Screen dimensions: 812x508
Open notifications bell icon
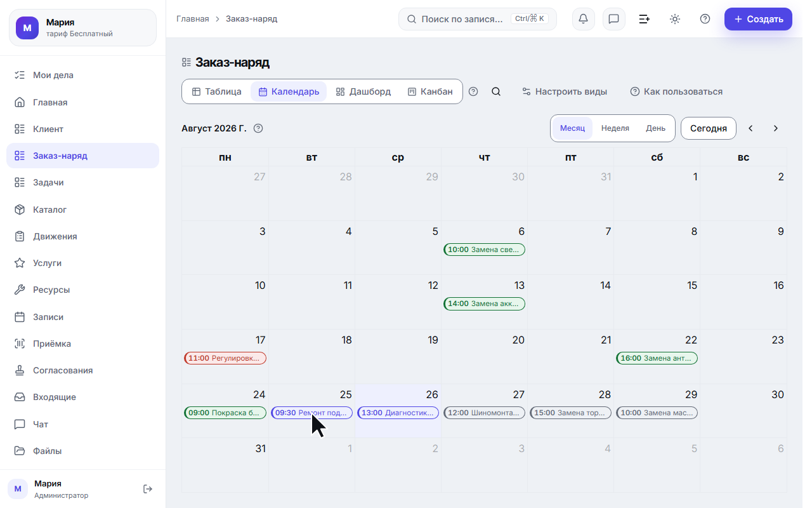pyautogui.click(x=583, y=19)
